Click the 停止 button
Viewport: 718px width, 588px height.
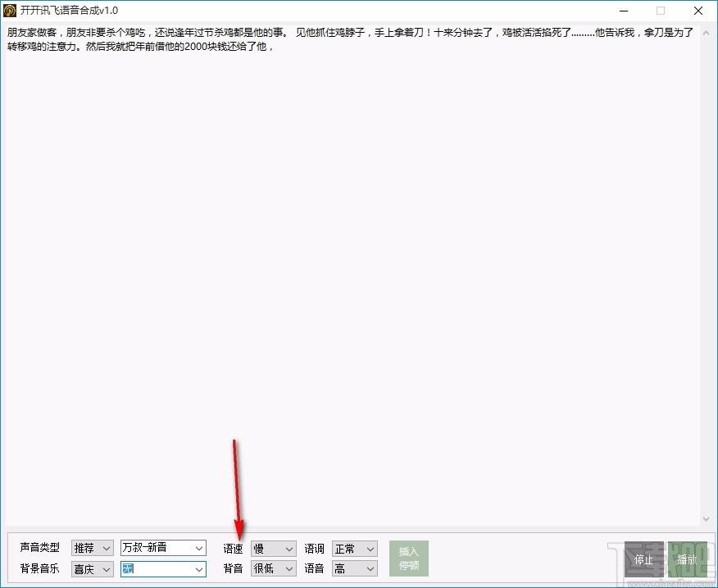tap(643, 559)
